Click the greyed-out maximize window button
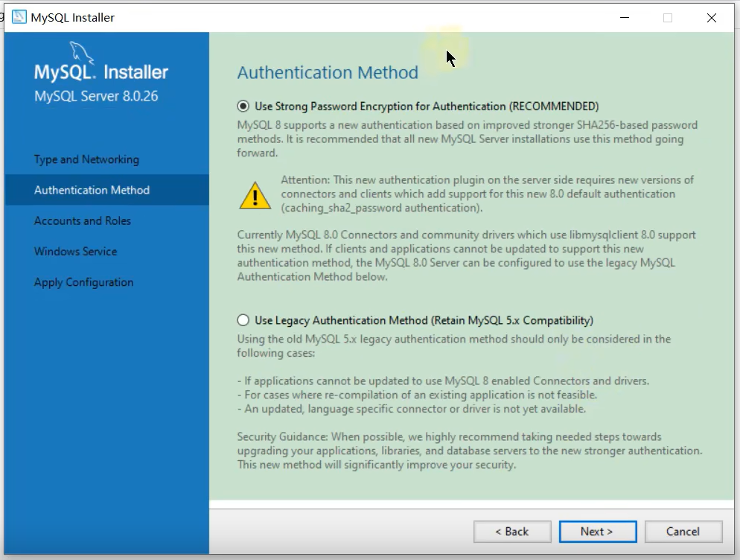 [x=668, y=18]
